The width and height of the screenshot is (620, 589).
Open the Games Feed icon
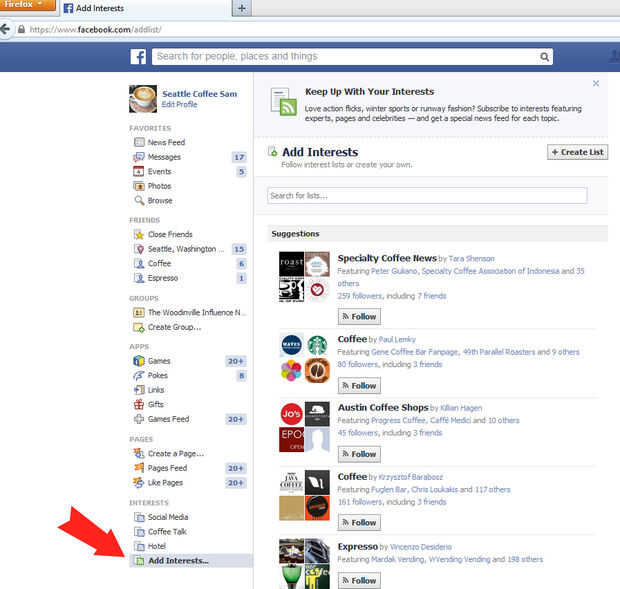point(139,419)
